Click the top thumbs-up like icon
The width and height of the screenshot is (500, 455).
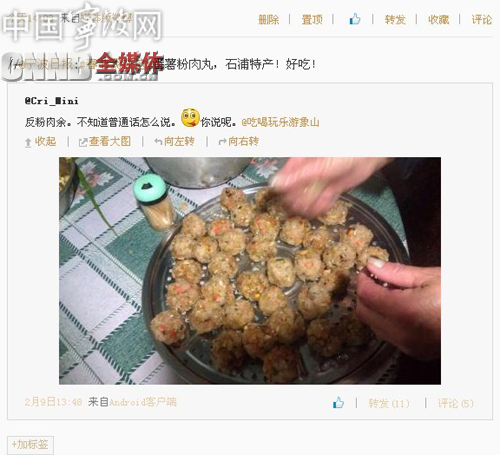coord(355,19)
